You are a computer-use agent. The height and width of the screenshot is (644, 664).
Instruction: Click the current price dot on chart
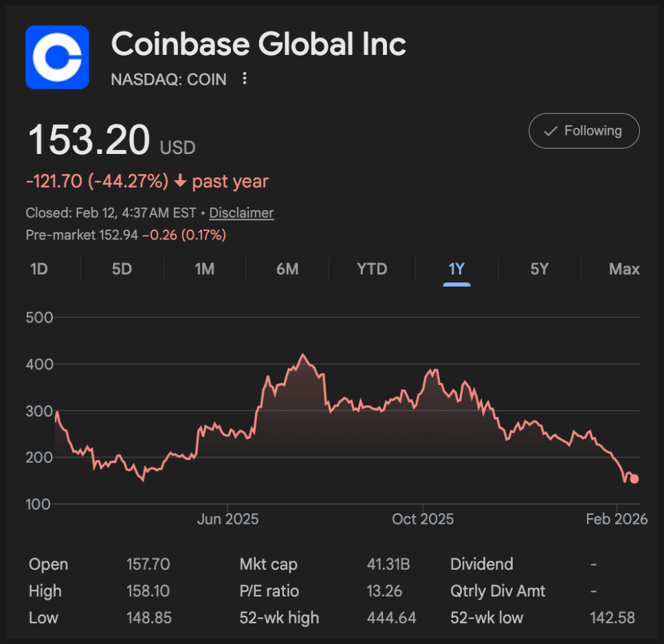tap(634, 479)
